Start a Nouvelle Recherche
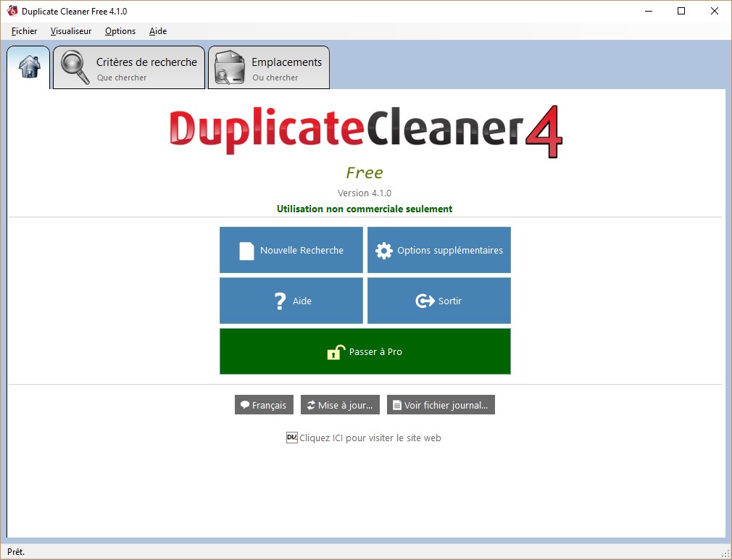This screenshot has height=560, width=732. (291, 250)
